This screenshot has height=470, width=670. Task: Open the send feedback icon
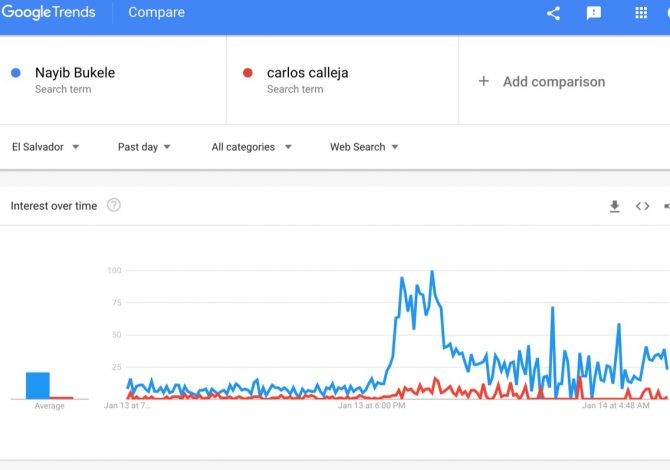tap(594, 13)
